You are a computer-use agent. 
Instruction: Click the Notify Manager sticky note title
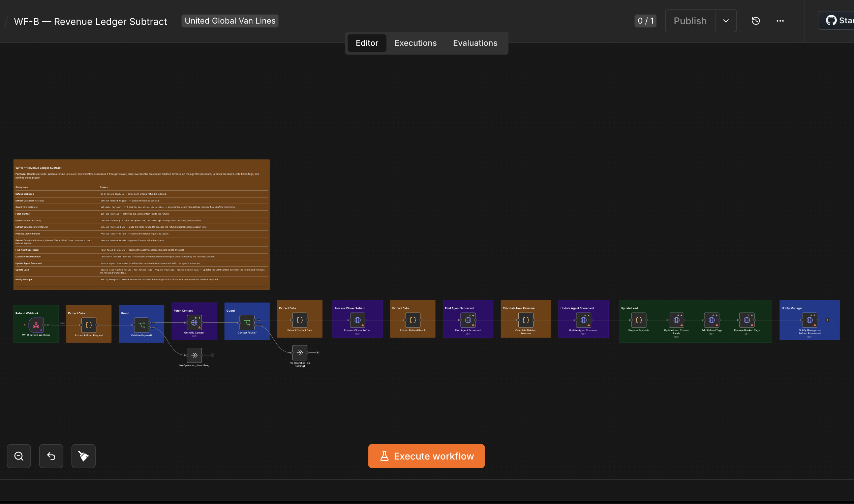click(792, 308)
